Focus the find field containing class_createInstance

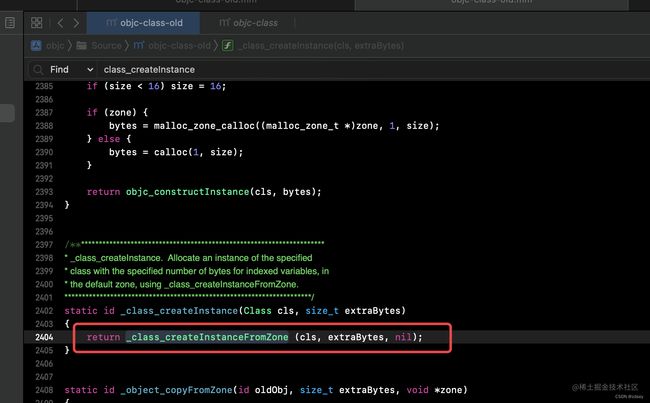tap(373, 70)
